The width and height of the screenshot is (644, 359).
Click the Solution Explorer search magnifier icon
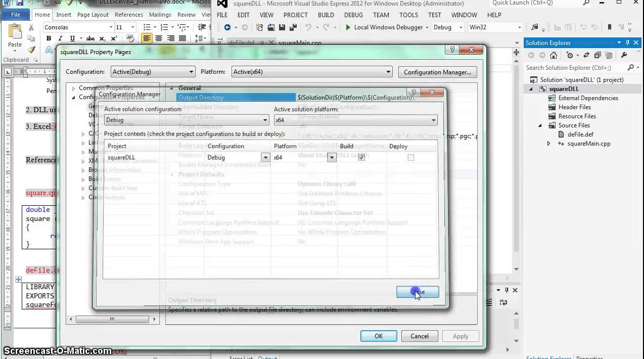point(630,67)
